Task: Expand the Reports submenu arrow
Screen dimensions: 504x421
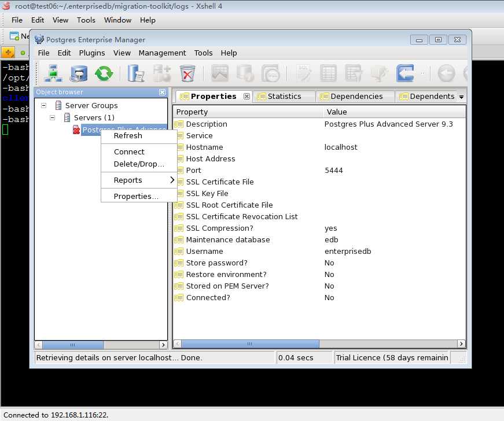Action: click(x=172, y=180)
